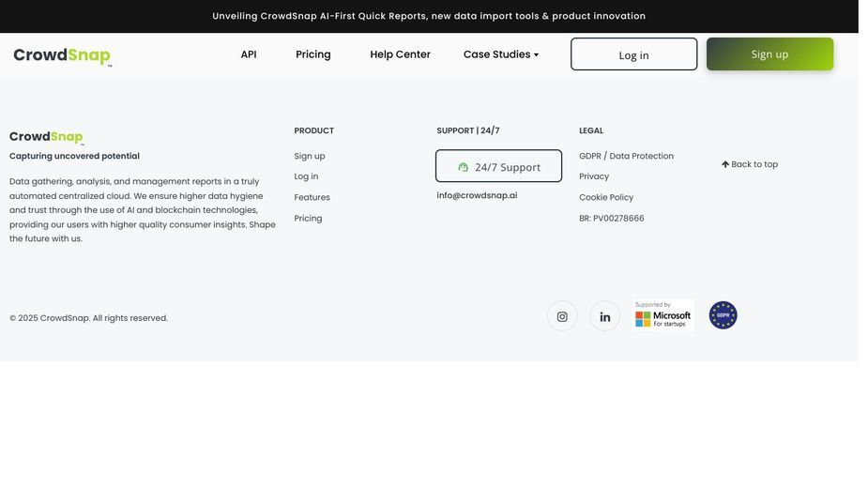Viewport: 868px width, 488px height.
Task: Expand the Case Studies dropdown
Action: pos(500,54)
